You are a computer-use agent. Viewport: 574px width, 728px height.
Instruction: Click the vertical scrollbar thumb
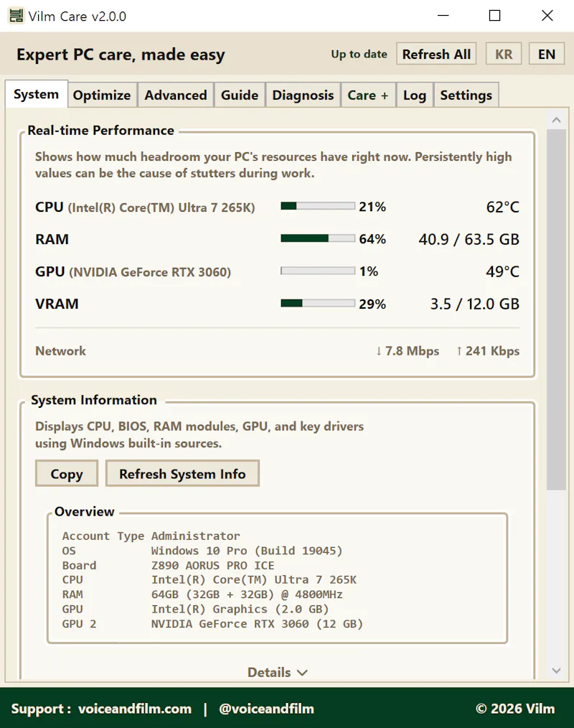tap(556, 309)
